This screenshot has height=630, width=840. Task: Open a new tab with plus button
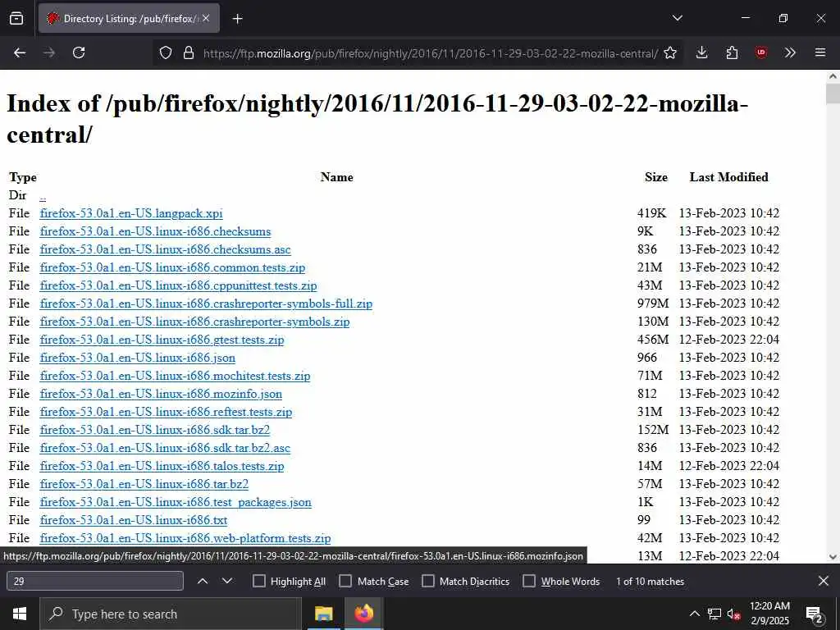[x=237, y=19]
